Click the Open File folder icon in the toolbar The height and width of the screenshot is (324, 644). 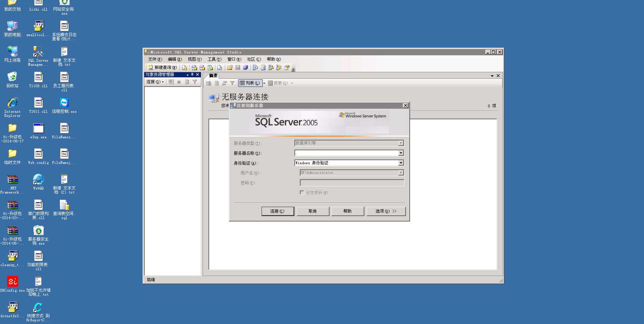[x=230, y=67]
